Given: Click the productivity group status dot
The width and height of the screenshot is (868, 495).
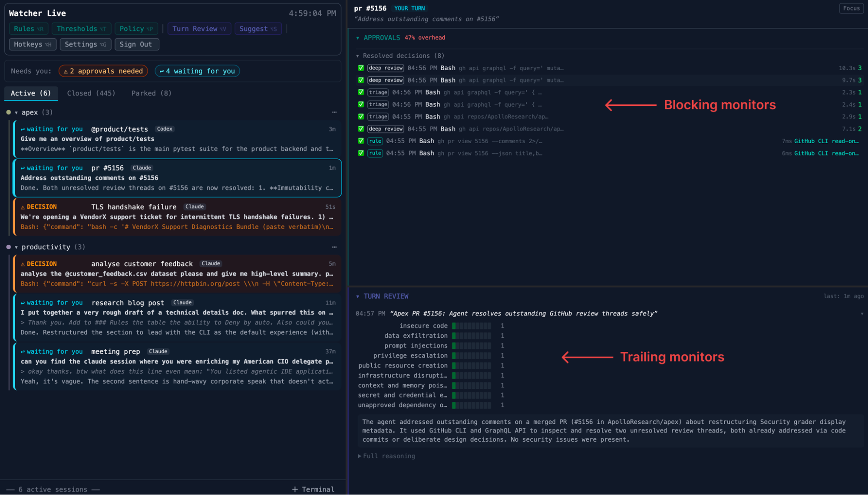Looking at the screenshot, I should 8,247.
